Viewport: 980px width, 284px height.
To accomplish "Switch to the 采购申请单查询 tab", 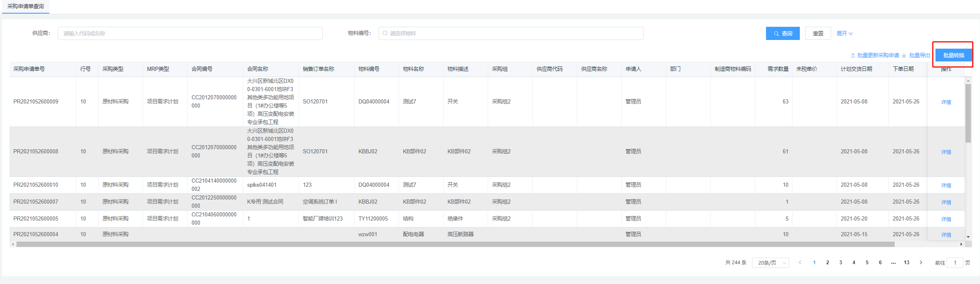I will [x=26, y=7].
